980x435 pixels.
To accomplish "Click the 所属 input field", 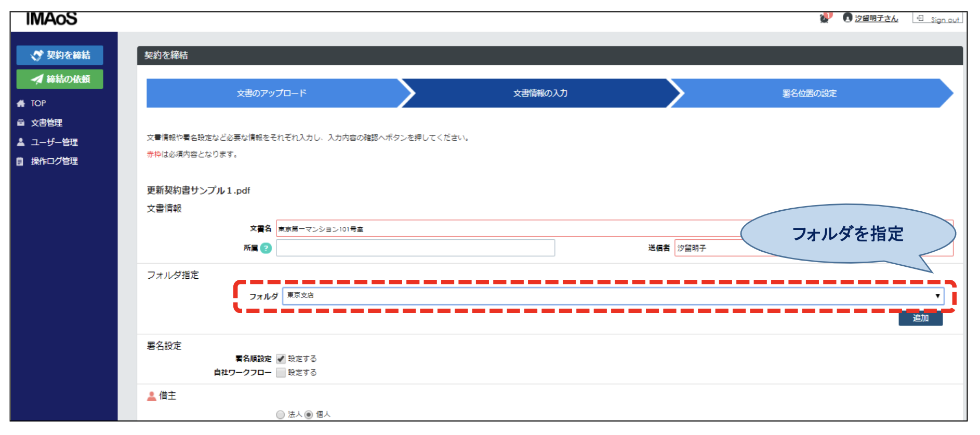I will [415, 248].
